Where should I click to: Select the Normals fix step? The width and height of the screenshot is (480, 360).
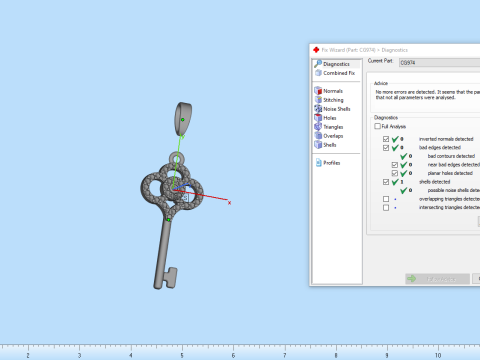tap(329, 91)
